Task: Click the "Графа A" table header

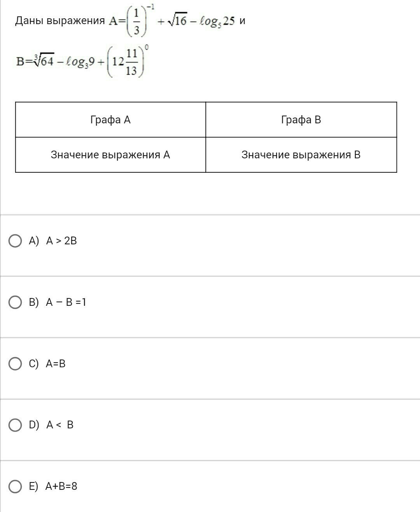Action: tap(110, 120)
